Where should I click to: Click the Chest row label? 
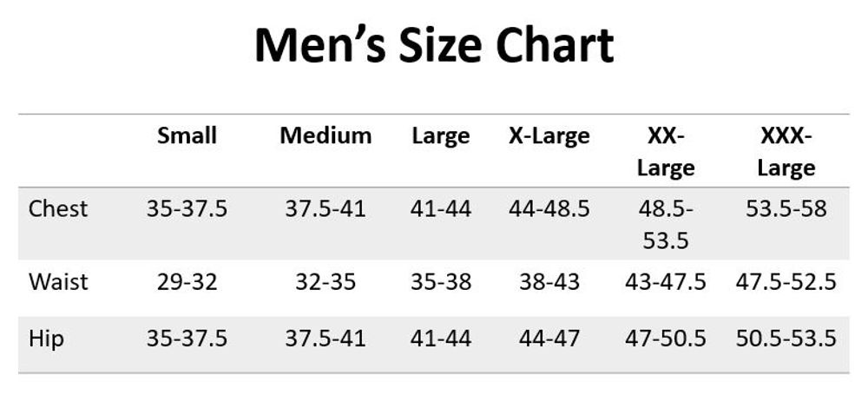[58, 209]
